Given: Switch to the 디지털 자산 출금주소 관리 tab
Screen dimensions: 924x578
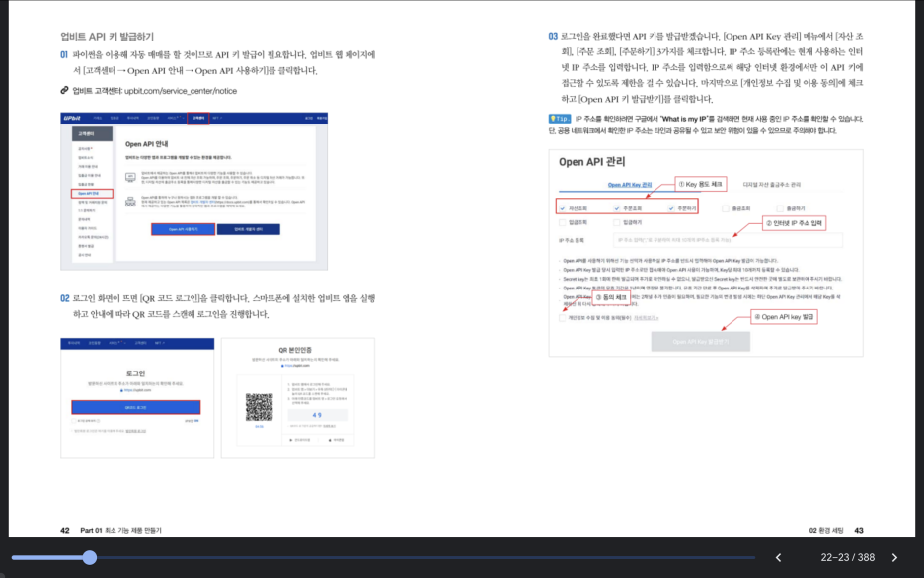Looking at the screenshot, I should 771,185.
